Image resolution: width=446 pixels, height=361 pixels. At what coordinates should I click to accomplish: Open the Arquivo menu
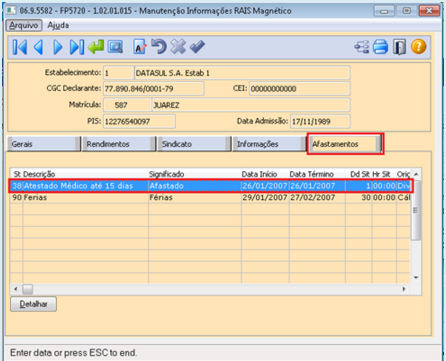click(24, 25)
